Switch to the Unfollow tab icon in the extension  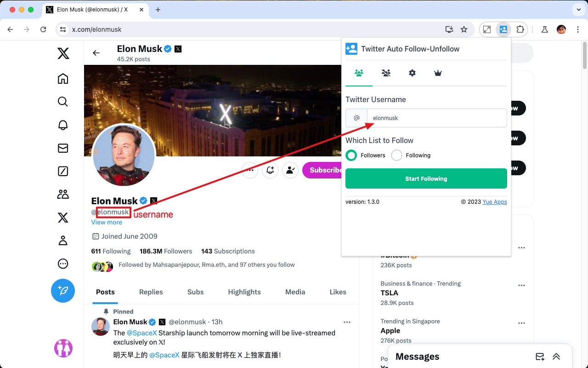tap(386, 73)
